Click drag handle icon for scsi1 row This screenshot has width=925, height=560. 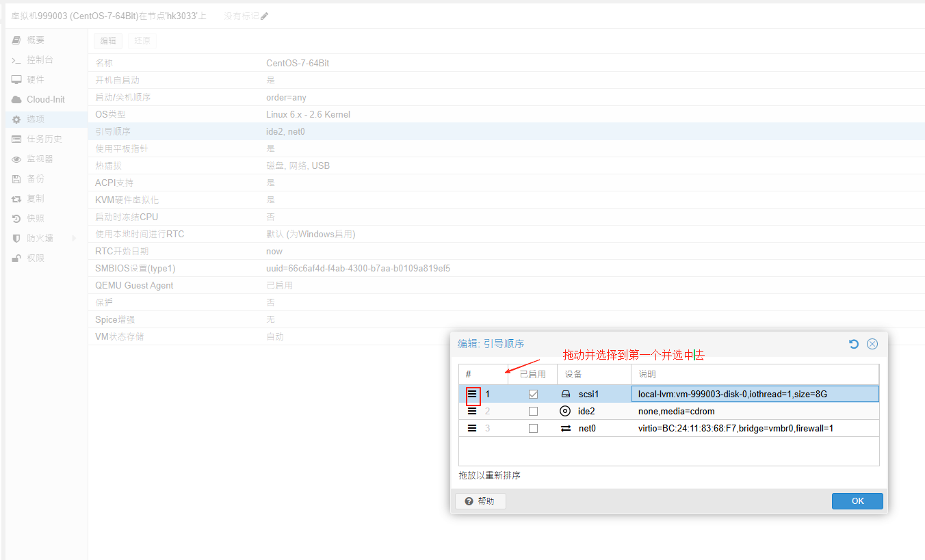tap(472, 395)
